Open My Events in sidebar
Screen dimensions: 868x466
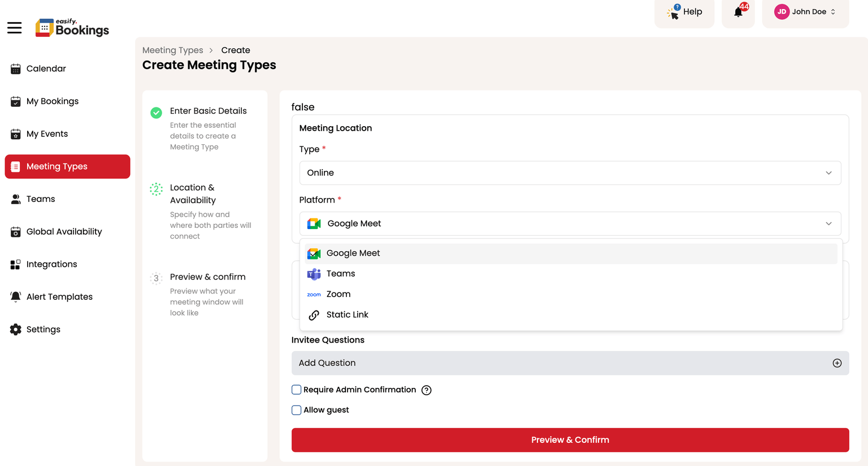pos(67,134)
